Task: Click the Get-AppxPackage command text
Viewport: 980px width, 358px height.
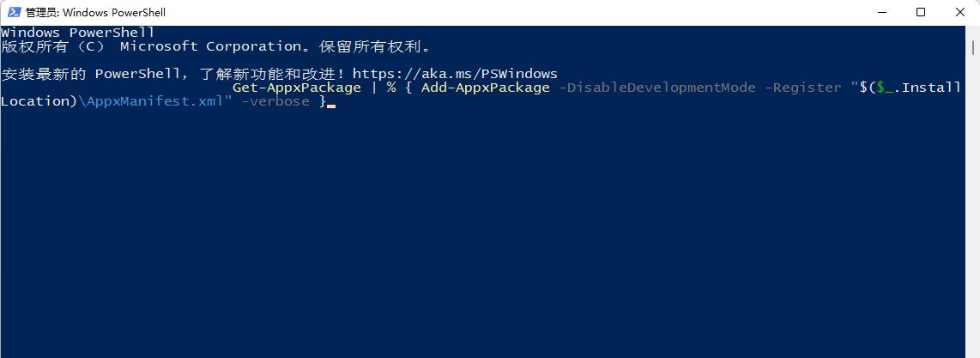Action: pyautogui.click(x=296, y=88)
